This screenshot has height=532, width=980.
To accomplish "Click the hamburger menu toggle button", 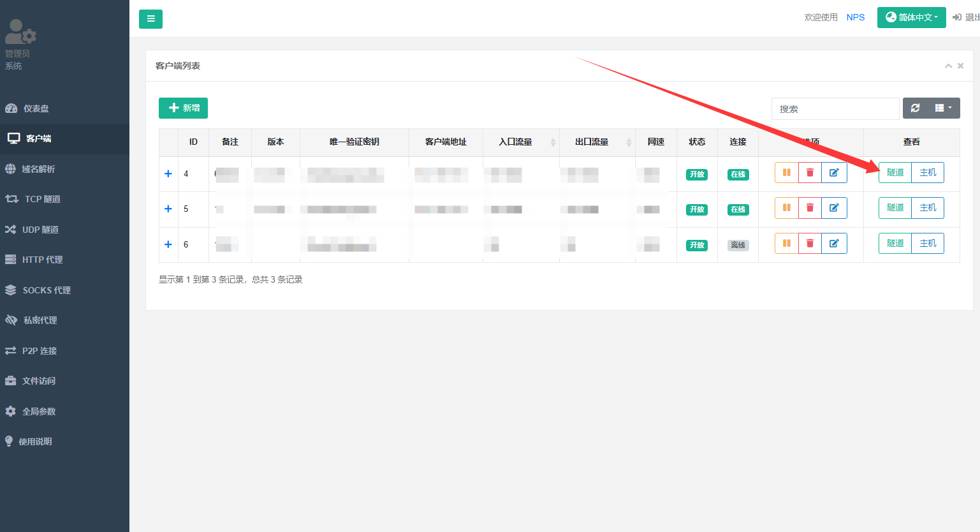I will (150, 19).
